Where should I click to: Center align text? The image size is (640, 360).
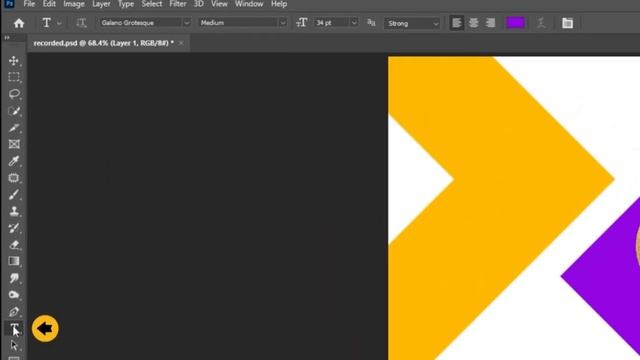[x=473, y=23]
